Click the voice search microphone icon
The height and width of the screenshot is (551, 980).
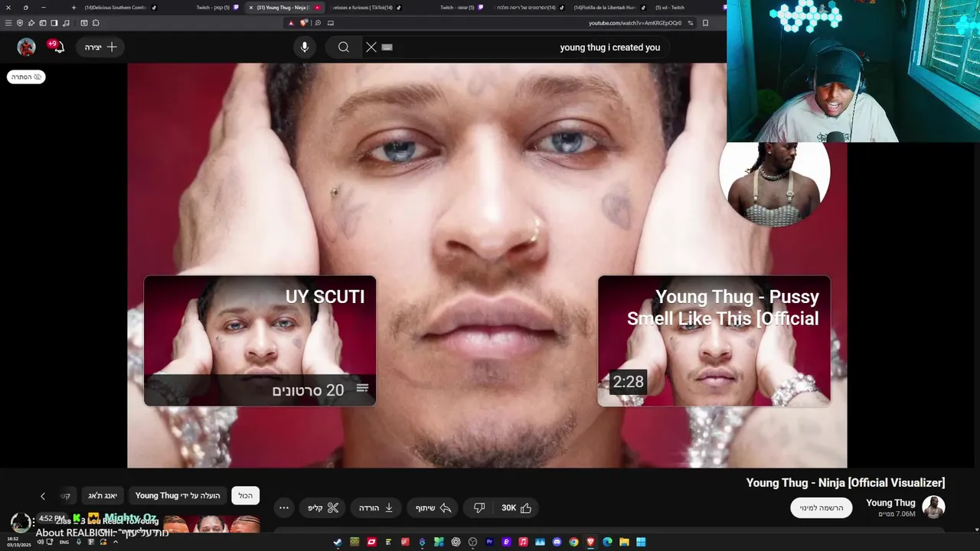pyautogui.click(x=305, y=47)
